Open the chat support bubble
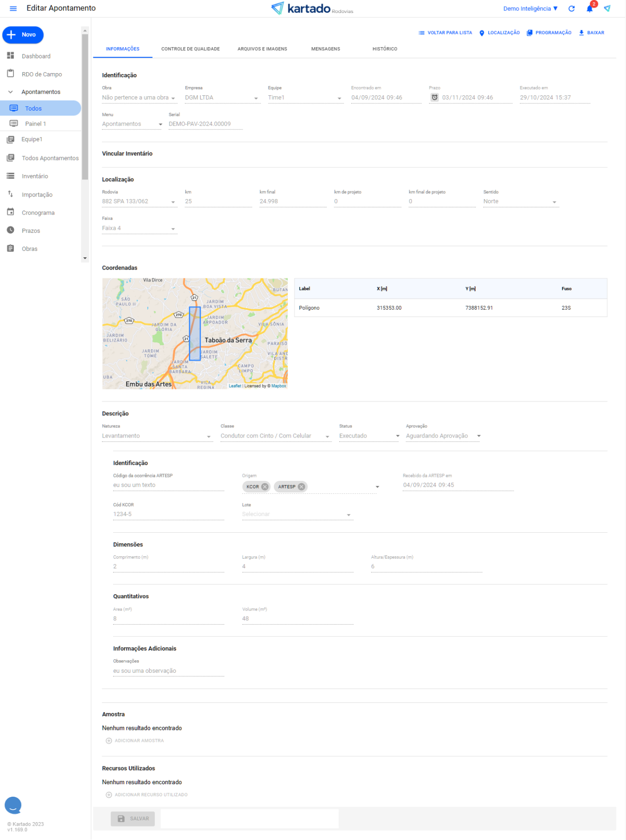Viewport: 626px width, 840px height. click(13, 805)
